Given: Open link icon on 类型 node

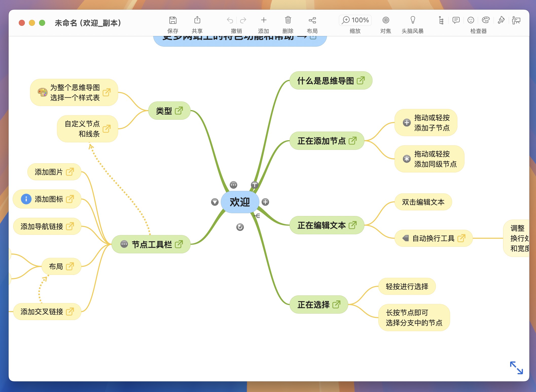Looking at the screenshot, I should pos(179,111).
